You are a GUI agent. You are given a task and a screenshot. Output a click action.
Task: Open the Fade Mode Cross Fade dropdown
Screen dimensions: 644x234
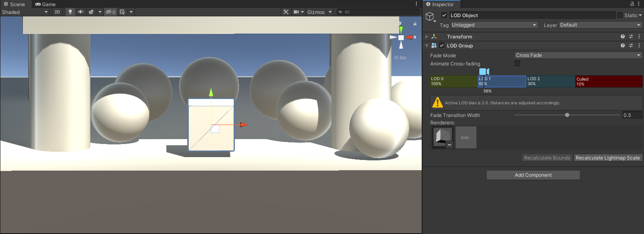point(578,55)
